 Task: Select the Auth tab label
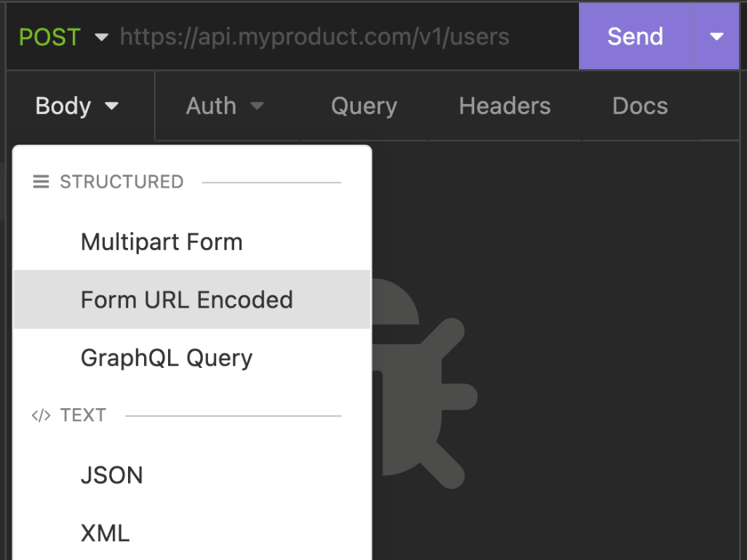(x=211, y=106)
